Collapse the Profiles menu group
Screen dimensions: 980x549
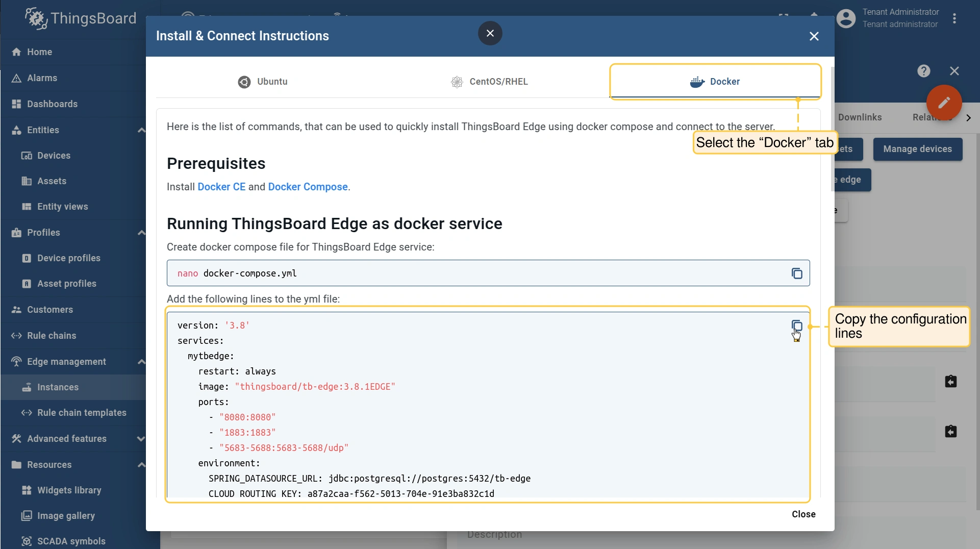coord(141,233)
